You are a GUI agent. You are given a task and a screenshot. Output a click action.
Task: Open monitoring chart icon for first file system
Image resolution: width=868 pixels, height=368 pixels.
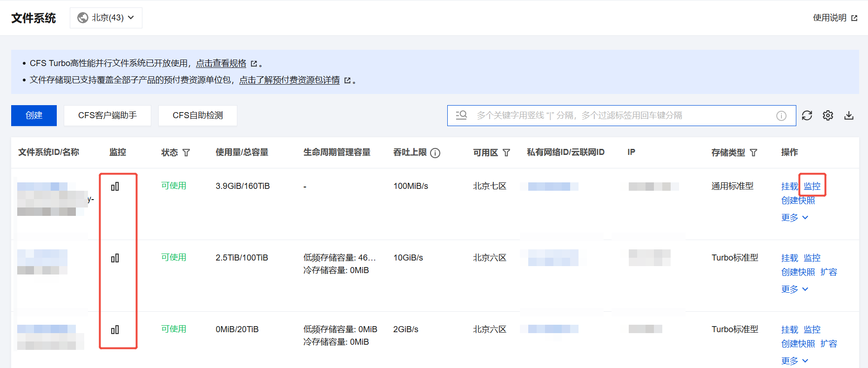tap(115, 187)
